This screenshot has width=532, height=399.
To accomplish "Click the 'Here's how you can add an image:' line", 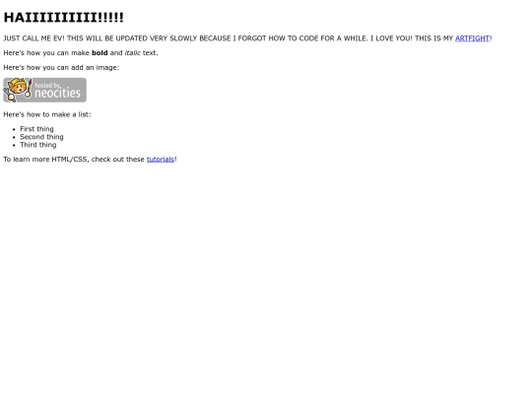I will (61, 68).
